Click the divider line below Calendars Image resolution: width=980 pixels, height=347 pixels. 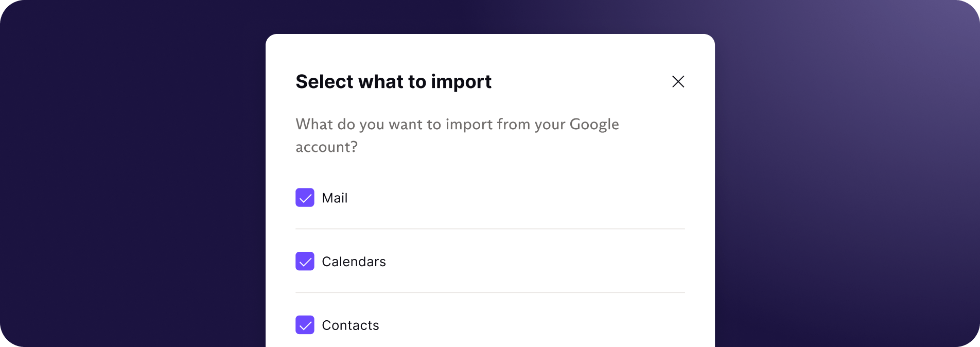490,293
